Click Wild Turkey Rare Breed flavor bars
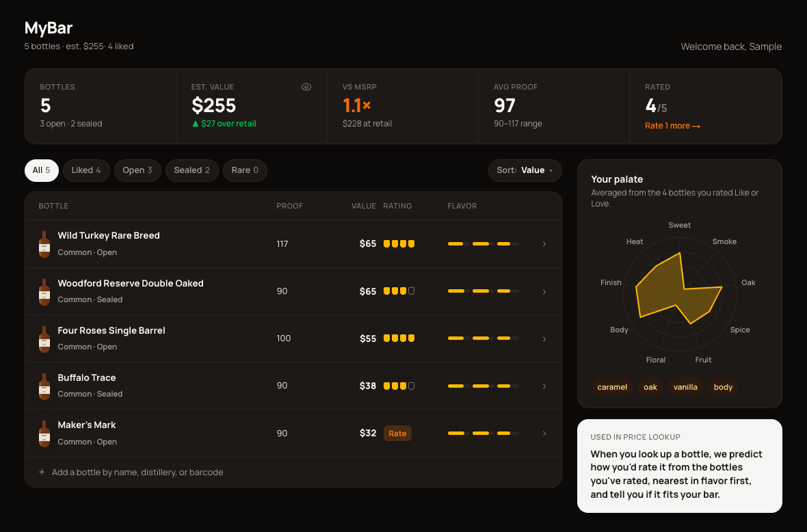 coord(484,244)
